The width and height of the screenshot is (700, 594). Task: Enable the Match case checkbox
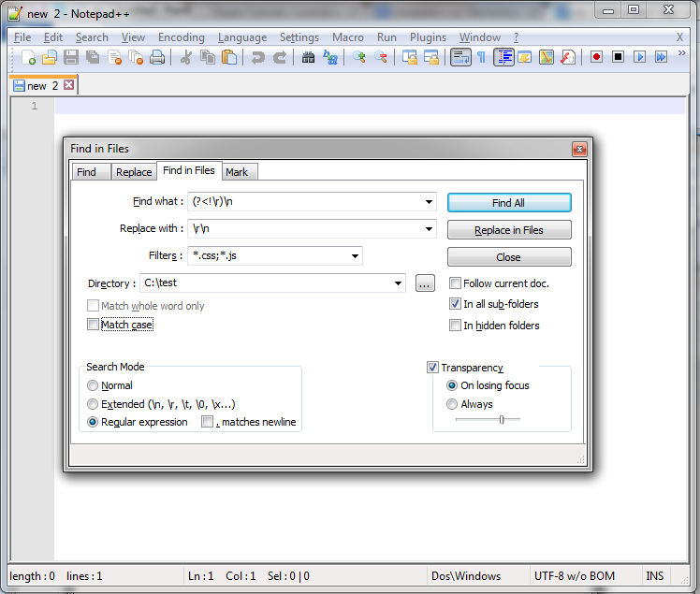93,325
